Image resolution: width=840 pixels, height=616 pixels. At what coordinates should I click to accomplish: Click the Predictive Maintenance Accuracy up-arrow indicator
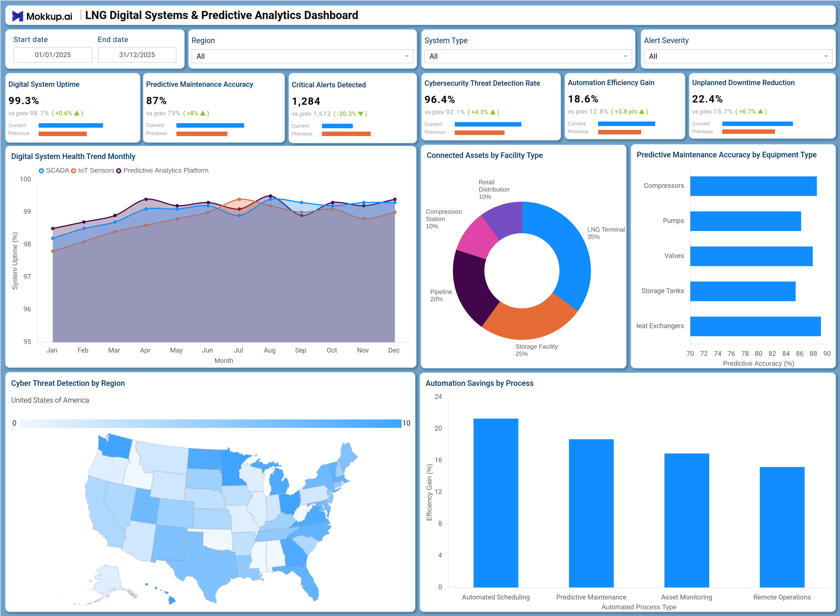pos(203,113)
